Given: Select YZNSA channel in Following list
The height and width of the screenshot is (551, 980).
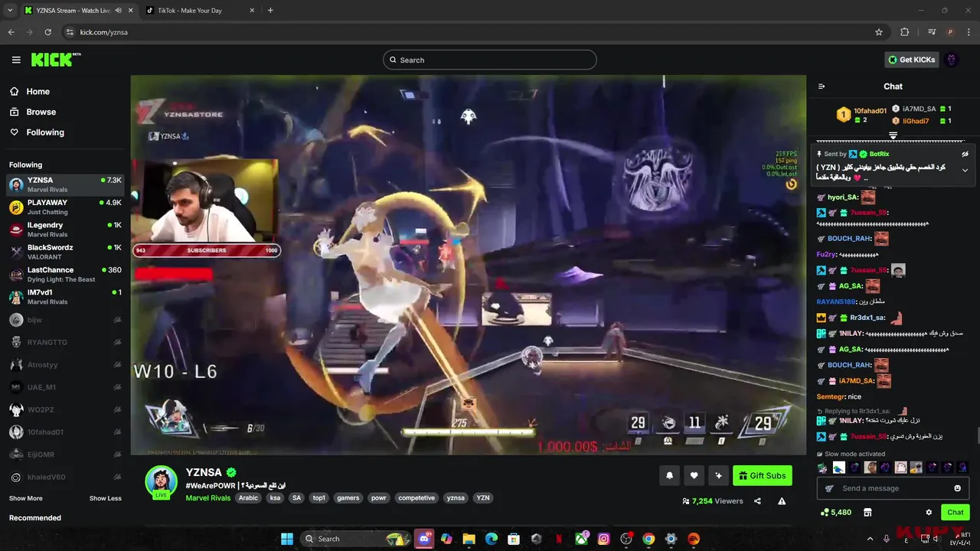Looking at the screenshot, I should 65,184.
